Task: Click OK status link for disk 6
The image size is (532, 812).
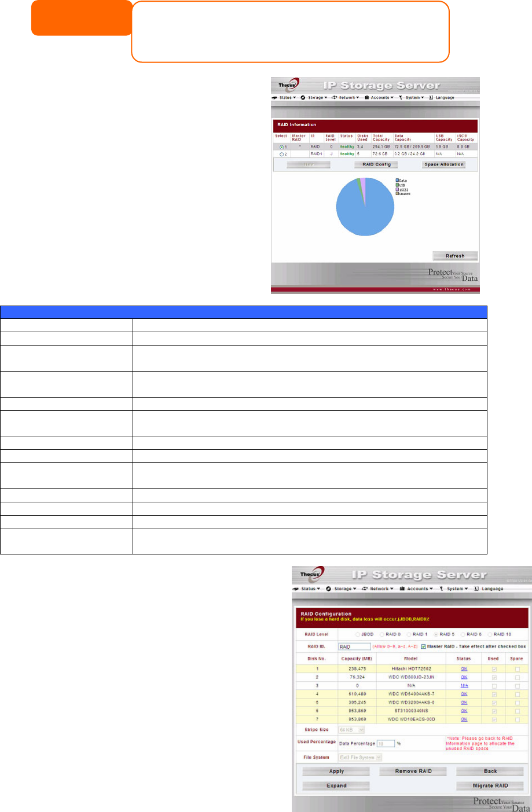Action: (464, 711)
